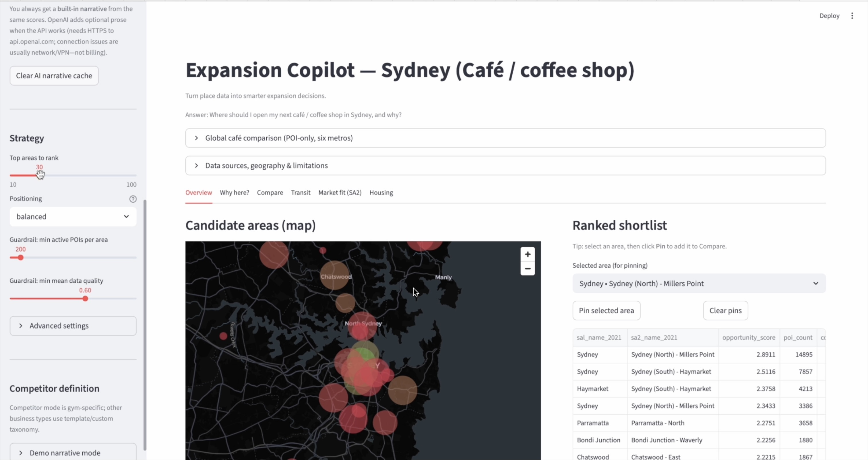Click the map zoom in plus icon

(527, 254)
